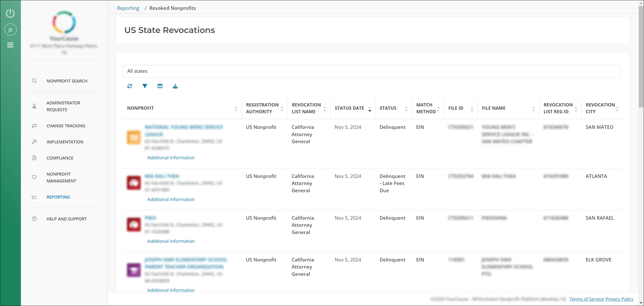Screen dimensions: 644x306
Task: Open the JS user avatar menu
Action: pyautogui.click(x=10, y=30)
